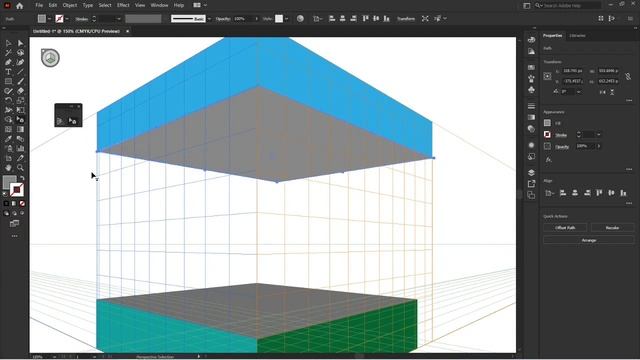Open the Basic brush definition dropdown
Screen dimensions: 640x360
click(209, 19)
